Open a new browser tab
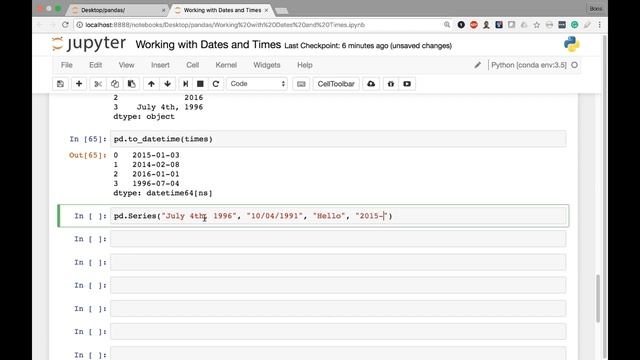Image resolution: width=640 pixels, height=360 pixels. (282, 11)
